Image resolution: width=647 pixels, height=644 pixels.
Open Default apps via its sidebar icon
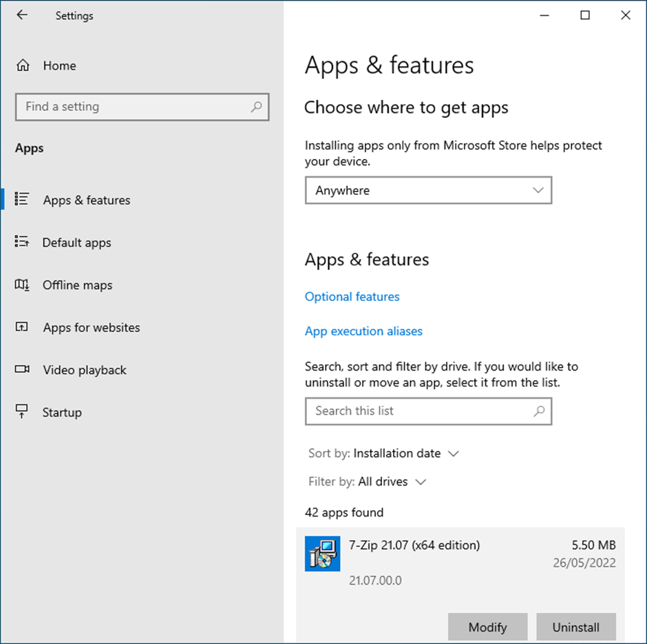21,242
